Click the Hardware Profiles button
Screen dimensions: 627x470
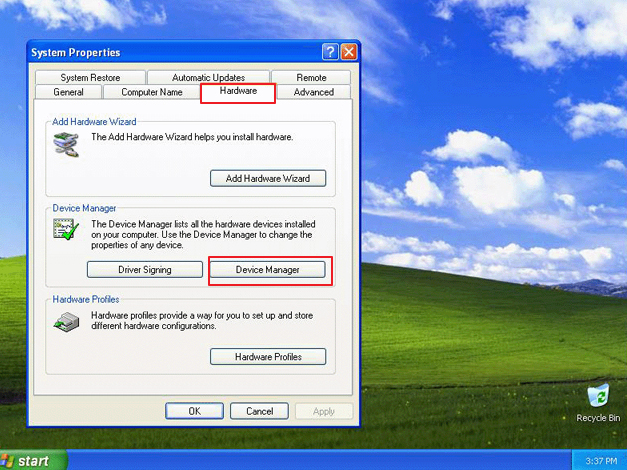click(x=268, y=356)
